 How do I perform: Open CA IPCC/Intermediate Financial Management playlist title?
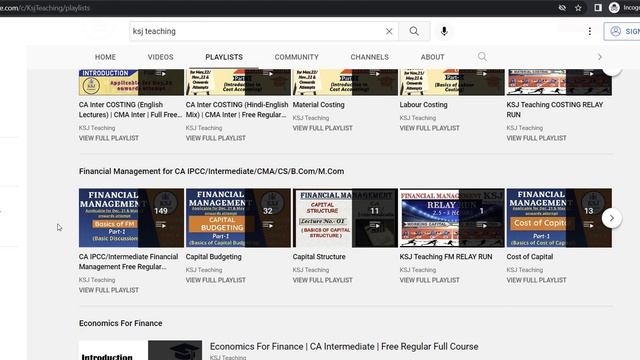129,262
